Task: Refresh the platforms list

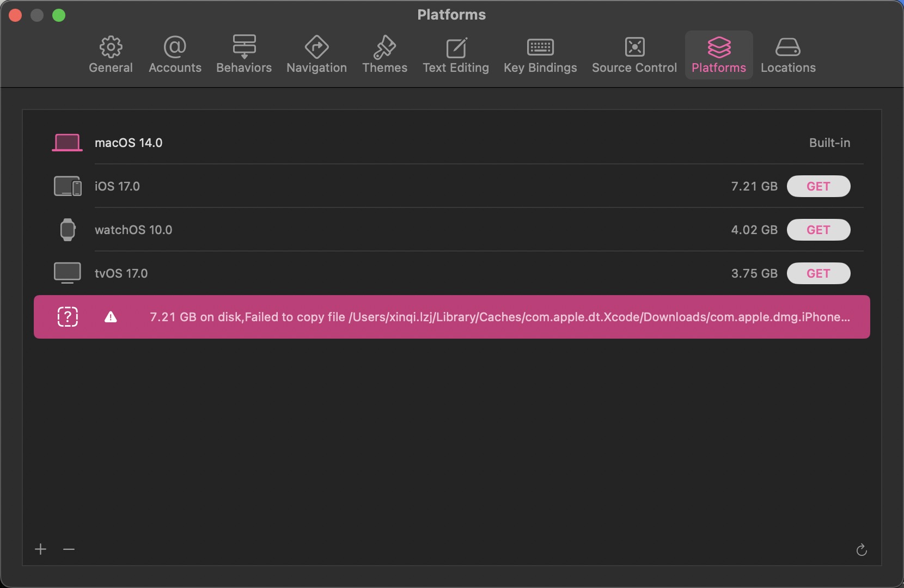Action: [x=861, y=550]
